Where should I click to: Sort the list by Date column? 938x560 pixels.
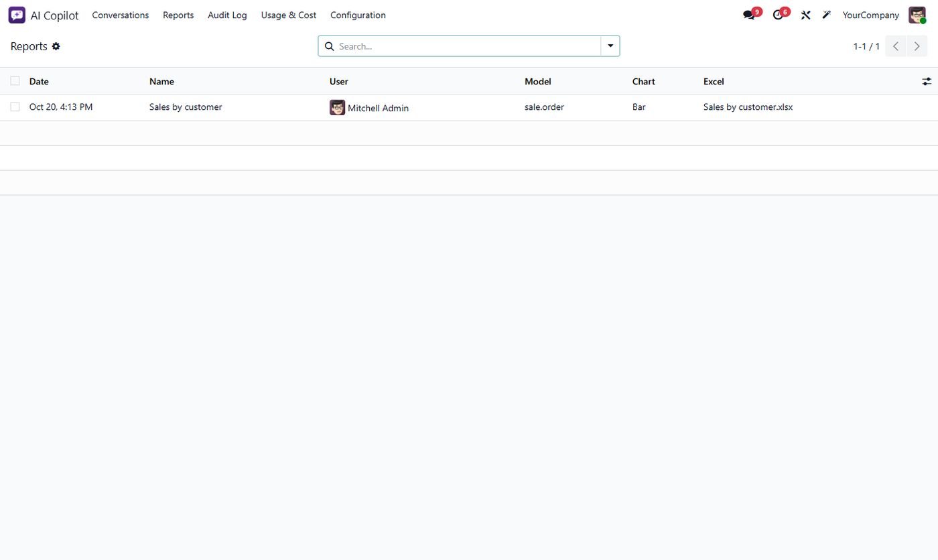[x=39, y=81]
